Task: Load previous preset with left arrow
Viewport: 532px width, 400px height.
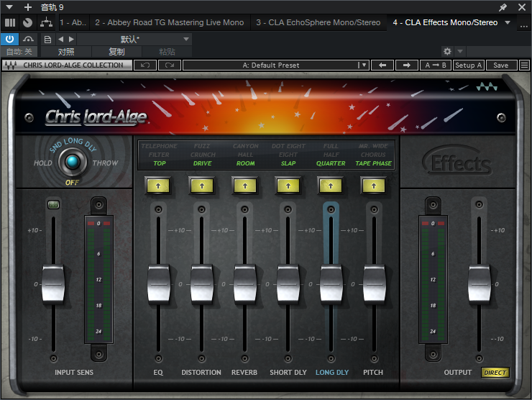Action: coord(382,65)
